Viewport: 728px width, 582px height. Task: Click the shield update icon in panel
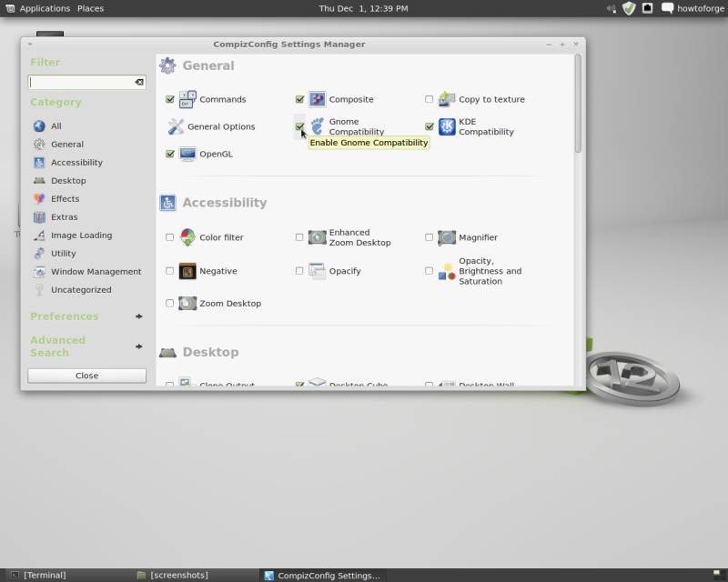tap(629, 8)
